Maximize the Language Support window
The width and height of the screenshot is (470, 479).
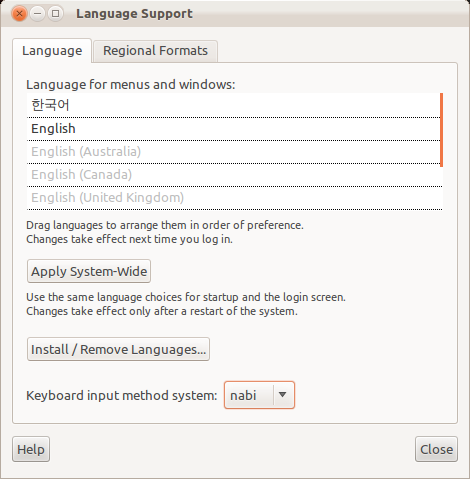coord(56,14)
